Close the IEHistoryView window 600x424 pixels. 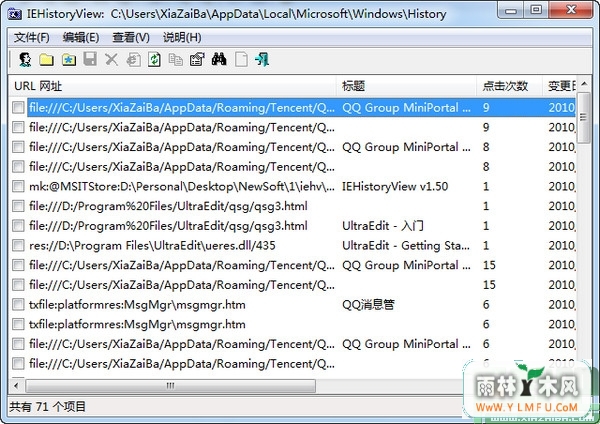[x=571, y=10]
